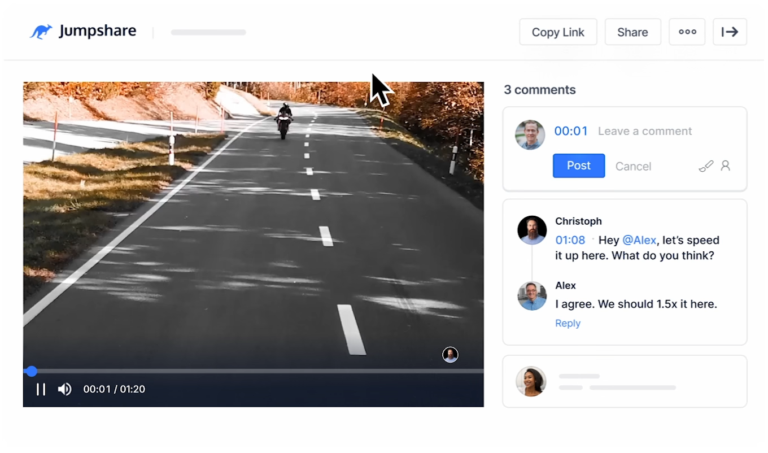Screen dimensions: 768x453
Task: Click the commenter avatar marker on video
Action: click(x=450, y=355)
